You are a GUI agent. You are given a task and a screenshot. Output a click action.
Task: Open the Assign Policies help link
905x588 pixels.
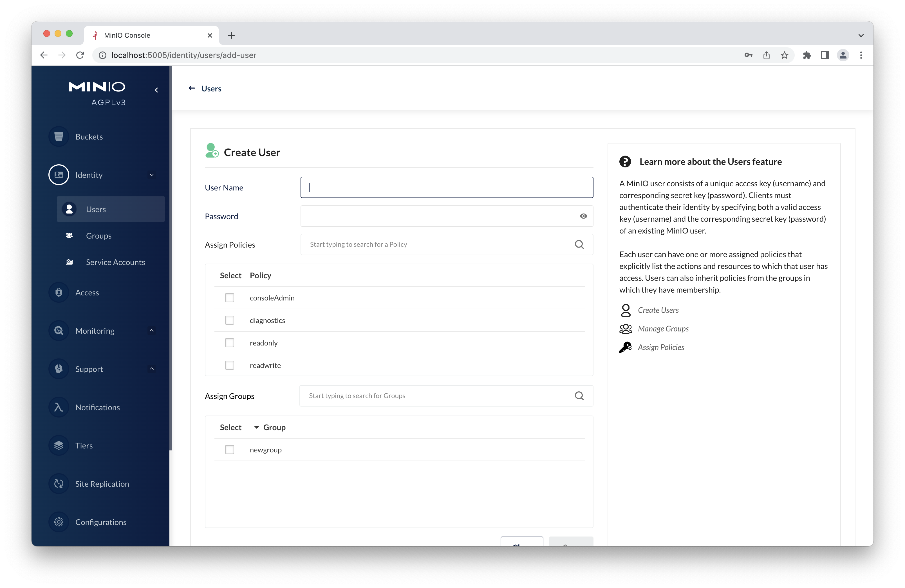[x=660, y=347]
